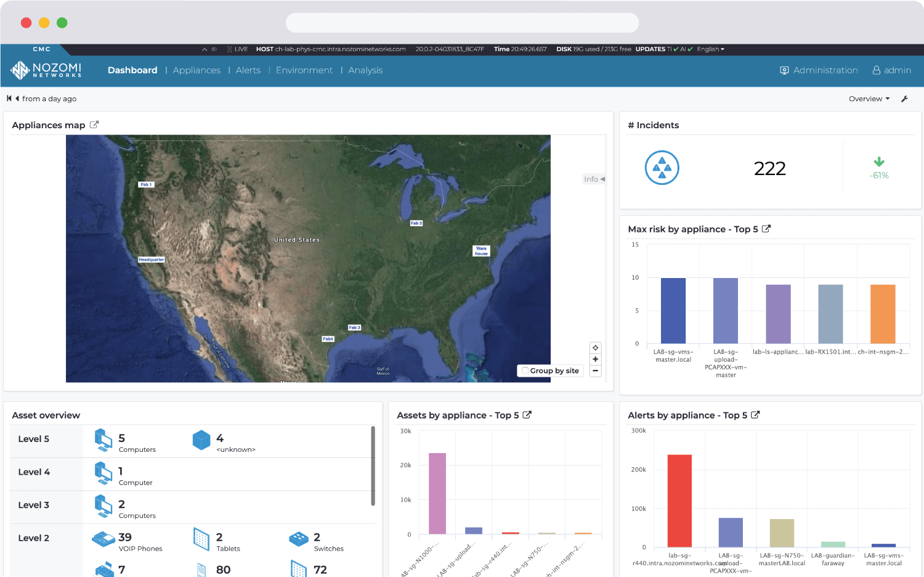Expand the map Info panel
924x577 pixels.
click(594, 179)
